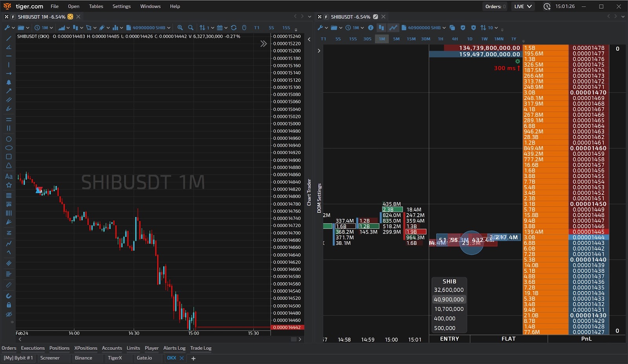
Task: Toggle cluster bars view in DOM toolbar
Action: tap(381, 27)
